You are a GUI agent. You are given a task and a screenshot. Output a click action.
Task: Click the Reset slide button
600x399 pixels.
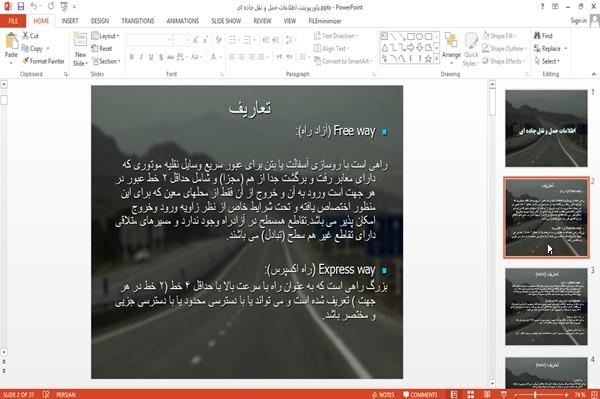tap(102, 49)
